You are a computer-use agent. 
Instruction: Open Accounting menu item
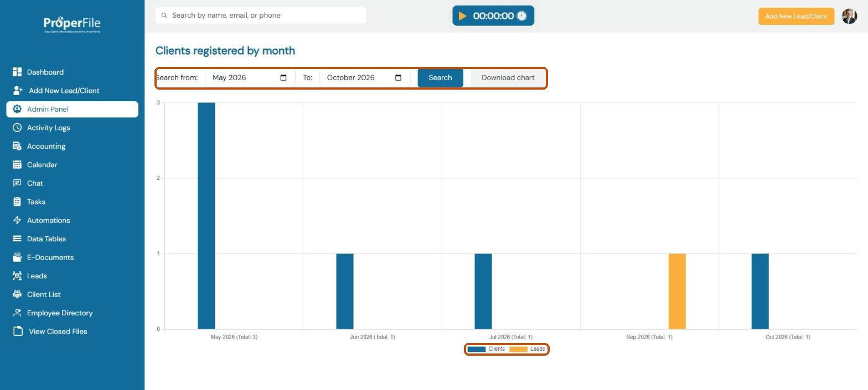pyautogui.click(x=72, y=146)
